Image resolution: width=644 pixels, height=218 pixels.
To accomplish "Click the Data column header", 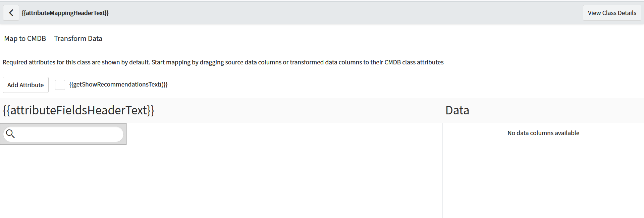I will [457, 110].
